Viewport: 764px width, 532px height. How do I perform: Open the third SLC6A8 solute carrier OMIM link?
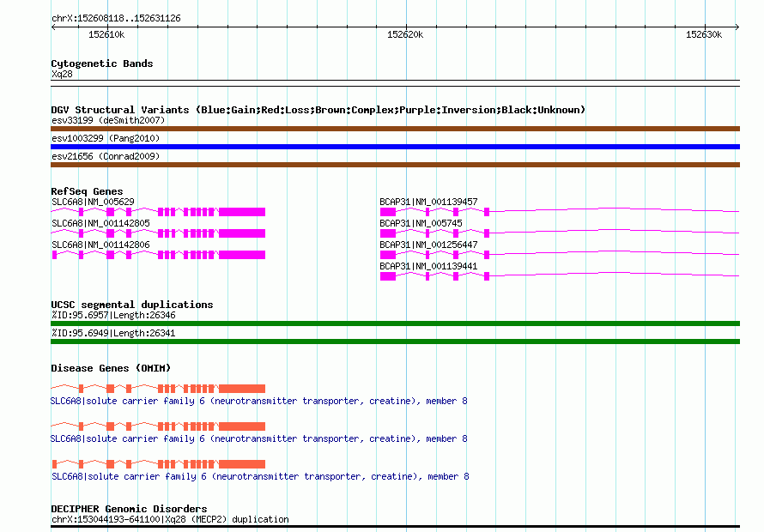(x=261, y=476)
